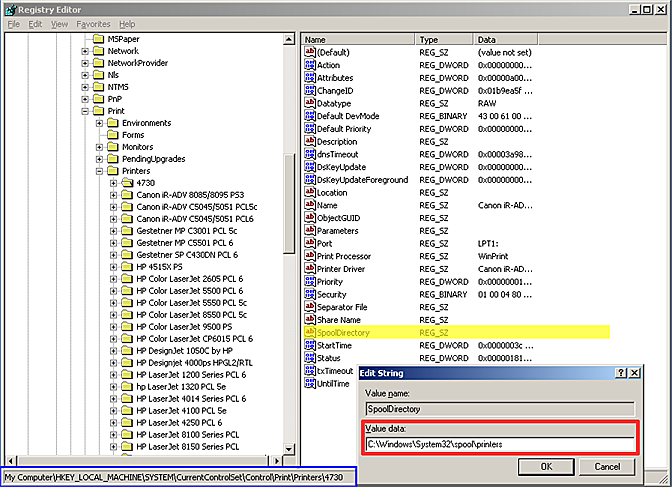Image resolution: width=672 pixels, height=487 pixels.
Task: Sort values by the Type column header
Action: 444,39
